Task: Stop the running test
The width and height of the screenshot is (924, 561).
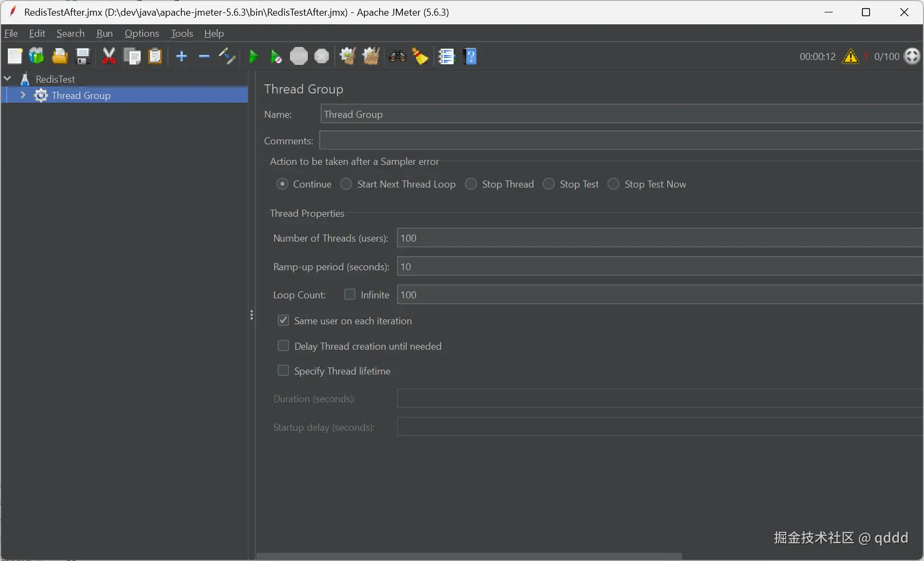Action: point(299,56)
